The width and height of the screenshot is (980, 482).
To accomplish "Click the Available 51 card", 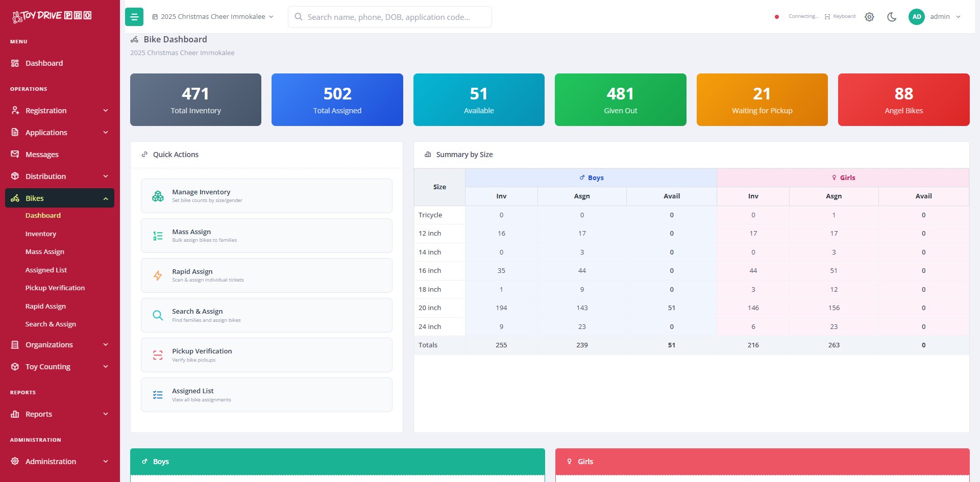I will [x=479, y=100].
